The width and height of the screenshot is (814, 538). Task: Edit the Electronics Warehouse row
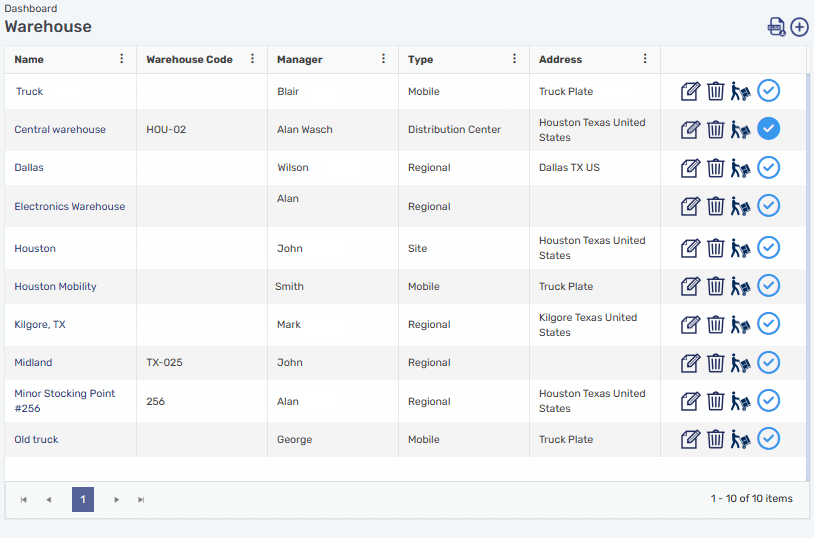point(690,207)
